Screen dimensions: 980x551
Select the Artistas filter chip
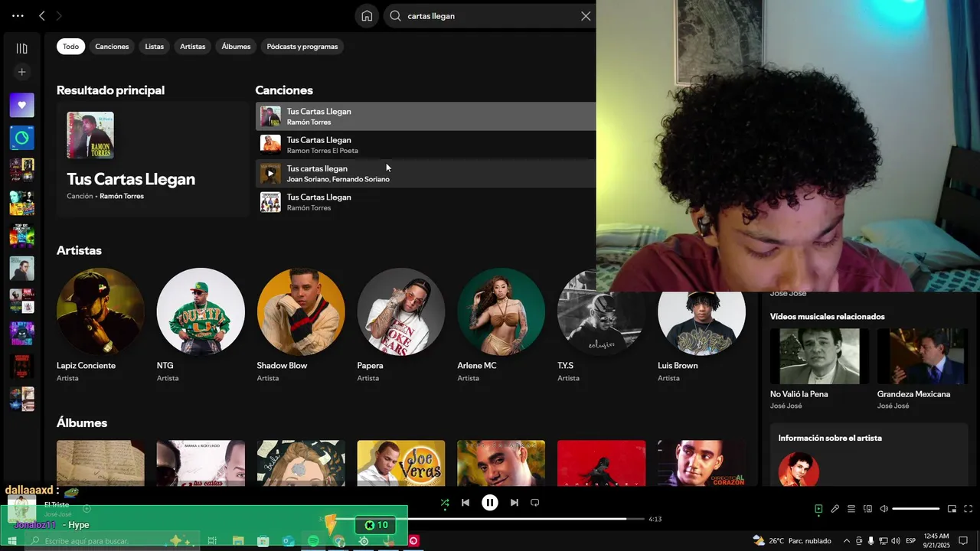[192, 47]
